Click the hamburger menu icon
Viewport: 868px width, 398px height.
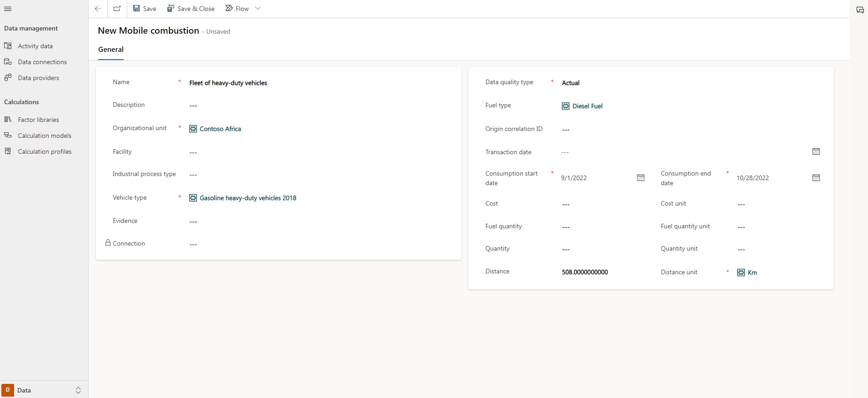point(8,9)
